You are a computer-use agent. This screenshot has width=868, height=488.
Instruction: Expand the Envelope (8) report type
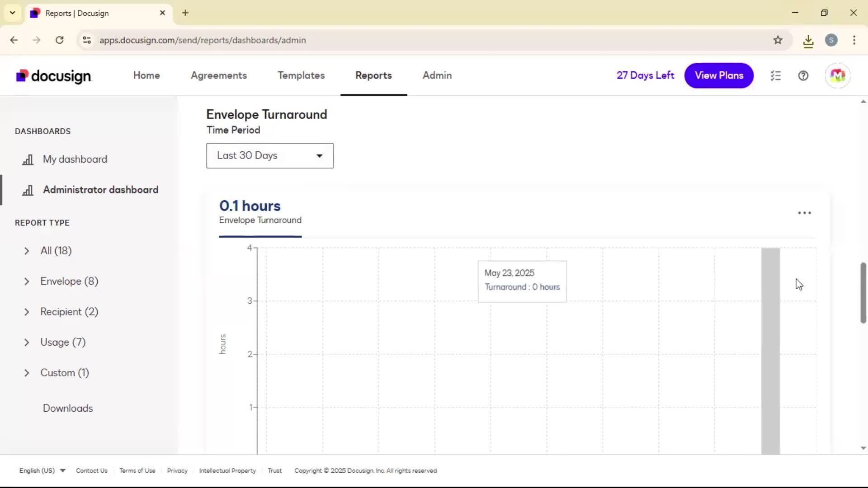[27, 282]
